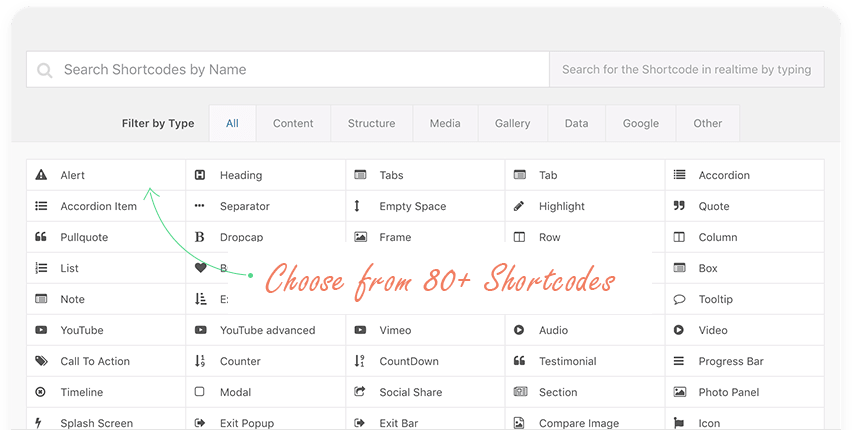The width and height of the screenshot is (852, 430).
Task: Insert the Accordion Item shortcode
Action: click(x=106, y=206)
